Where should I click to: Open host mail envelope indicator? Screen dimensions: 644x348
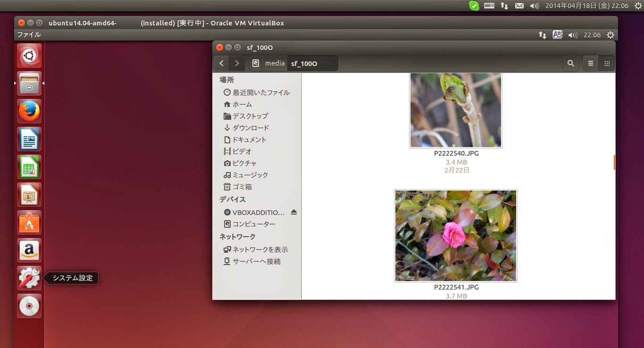(x=519, y=6)
